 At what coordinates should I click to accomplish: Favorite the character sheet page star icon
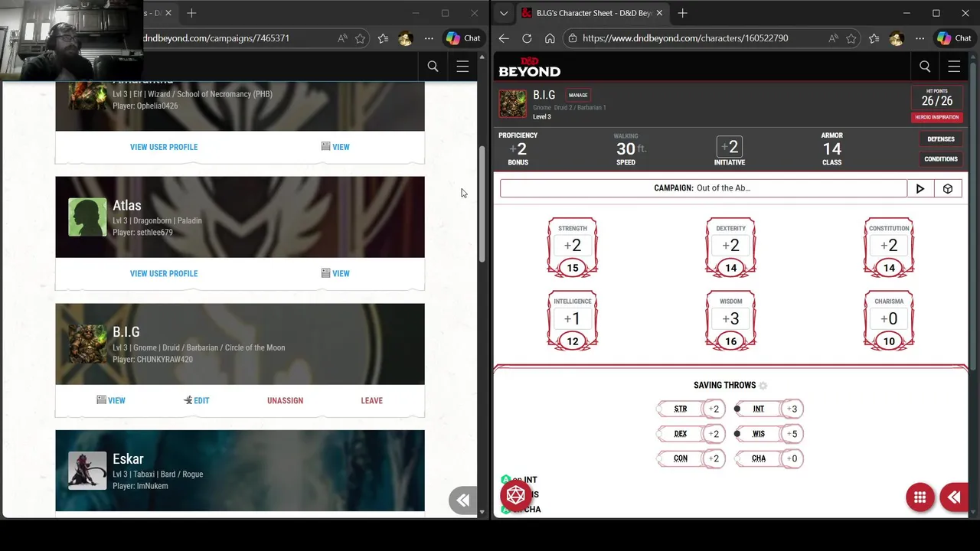tap(851, 38)
